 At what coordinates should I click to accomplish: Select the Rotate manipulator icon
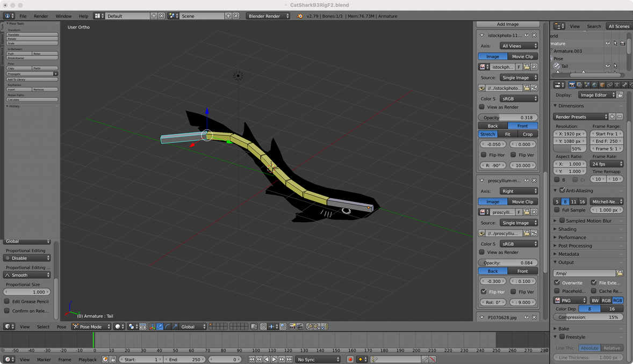click(167, 326)
